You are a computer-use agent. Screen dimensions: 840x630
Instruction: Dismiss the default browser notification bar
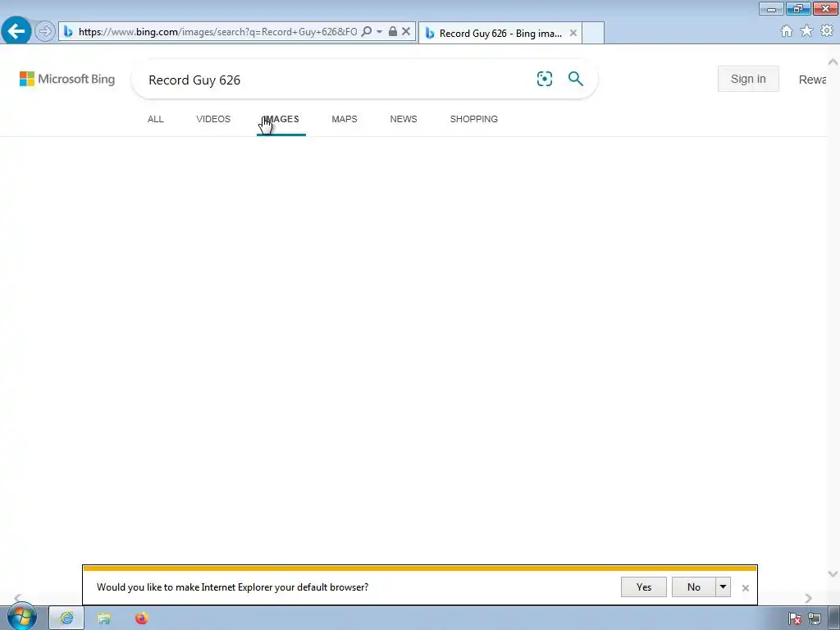click(745, 587)
